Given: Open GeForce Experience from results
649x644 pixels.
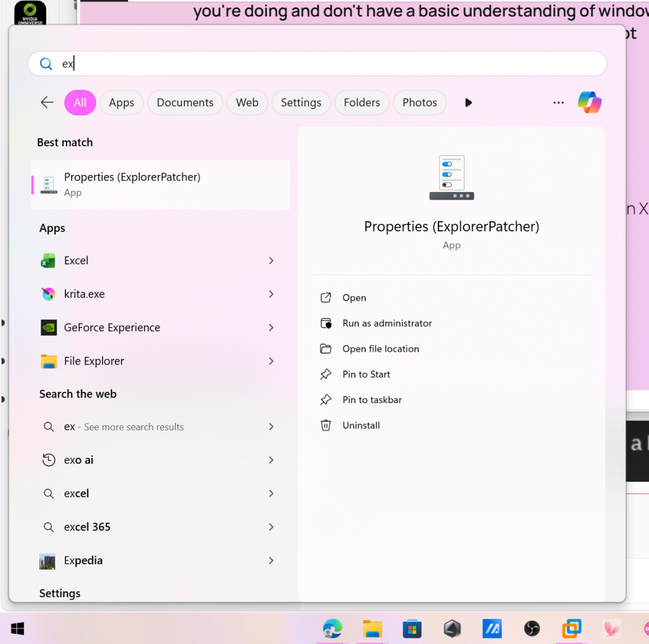Looking at the screenshot, I should [112, 328].
